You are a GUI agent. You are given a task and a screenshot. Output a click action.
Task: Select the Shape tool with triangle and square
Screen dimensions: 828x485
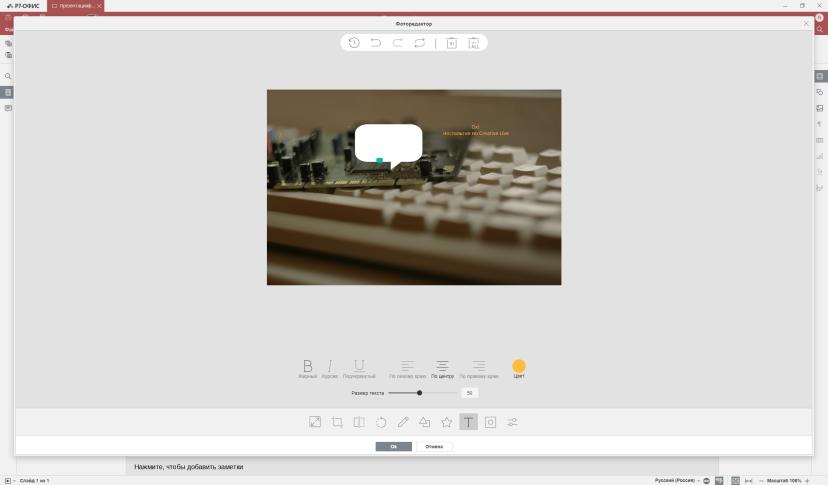(425, 422)
